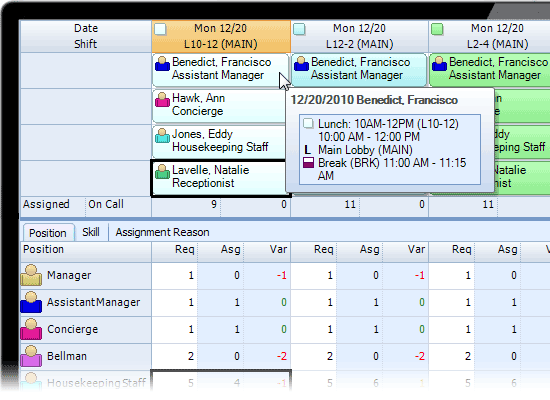Select Hawk, Ann Concierge assignment cell
This screenshot has width=550, height=400.
219,105
